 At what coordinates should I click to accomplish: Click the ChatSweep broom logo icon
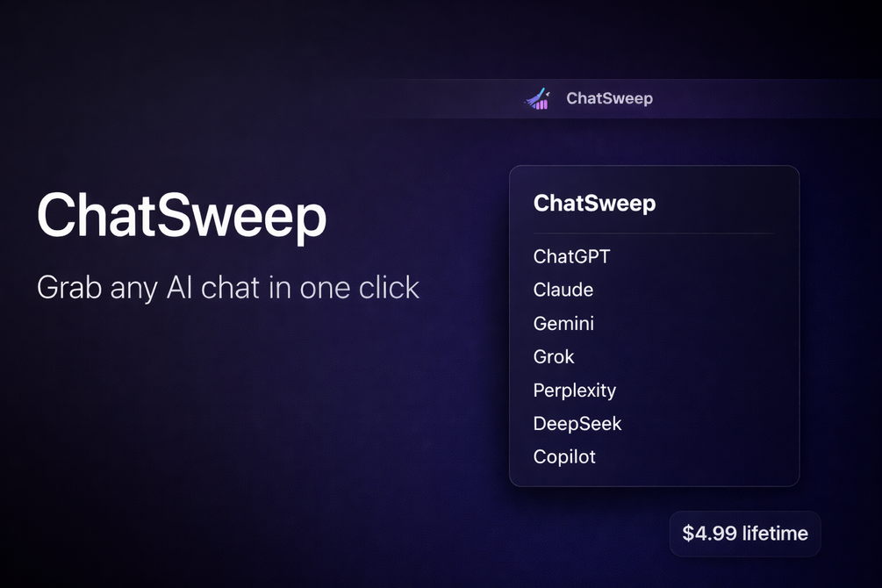point(537,98)
